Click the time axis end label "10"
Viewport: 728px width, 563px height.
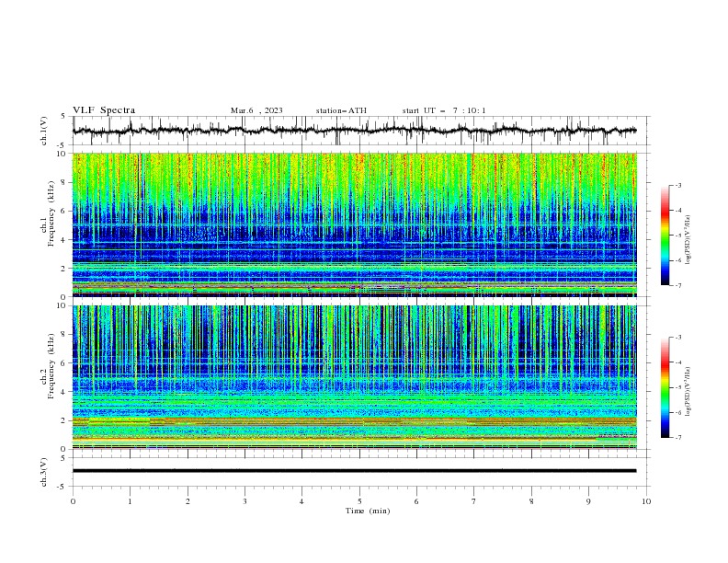646,501
